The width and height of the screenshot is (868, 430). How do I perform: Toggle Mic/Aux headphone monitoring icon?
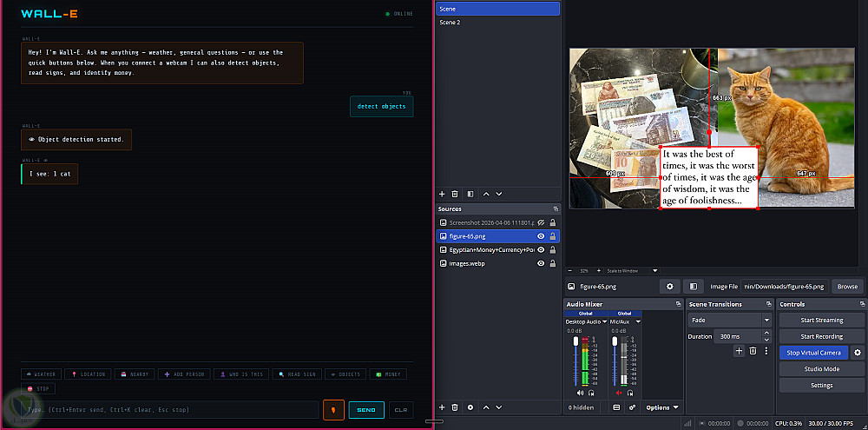point(630,393)
